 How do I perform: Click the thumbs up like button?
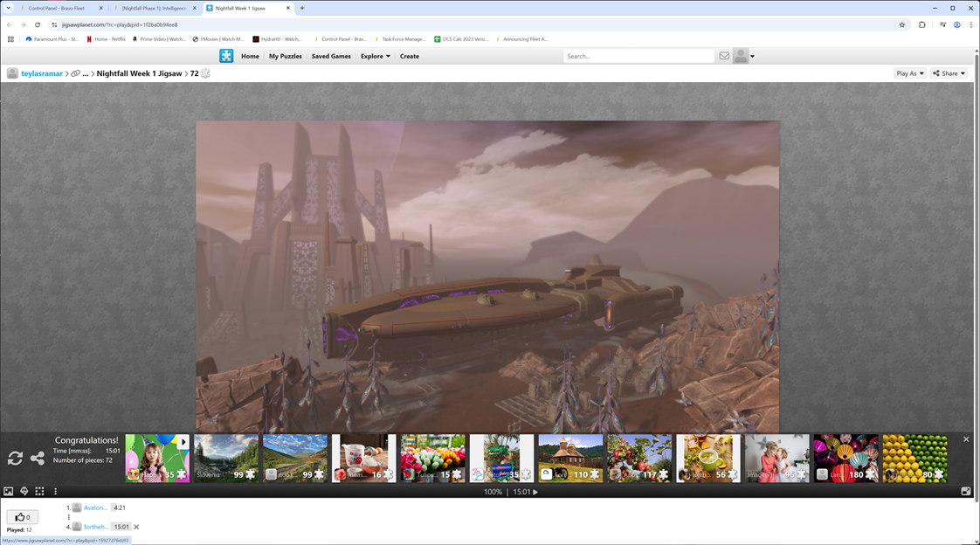point(23,517)
